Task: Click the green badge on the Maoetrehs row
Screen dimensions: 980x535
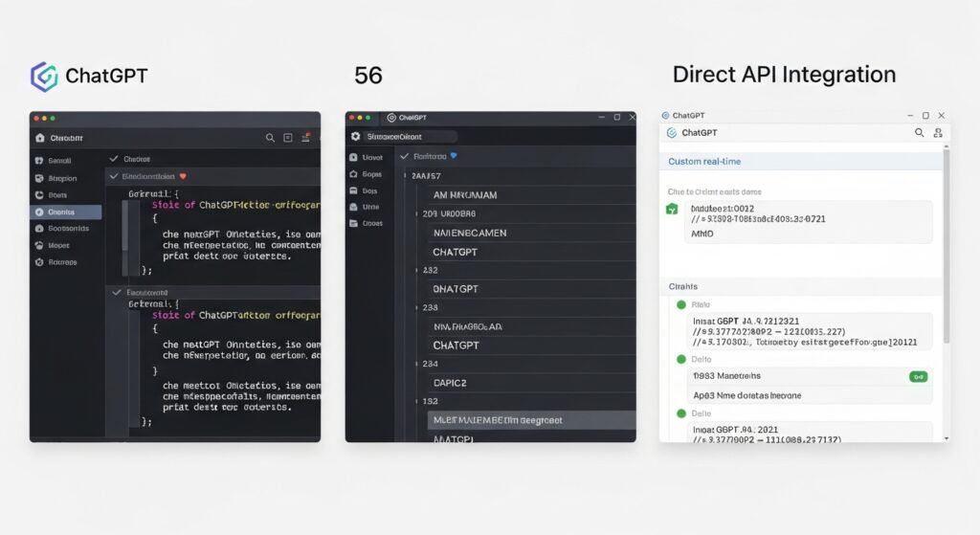Action: pyautogui.click(x=918, y=377)
